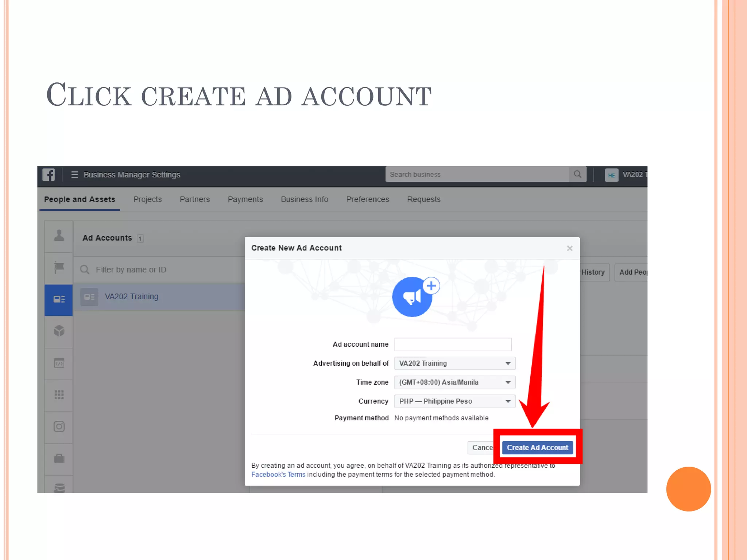Open the Facebook's Terms link
This screenshot has width=747, height=560.
[278, 475]
